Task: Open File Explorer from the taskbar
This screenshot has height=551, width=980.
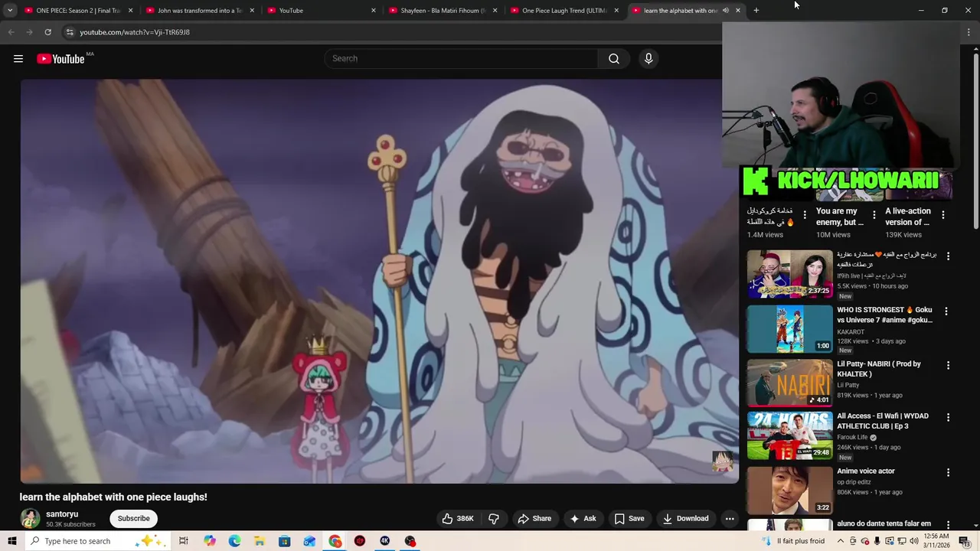Action: (x=260, y=541)
